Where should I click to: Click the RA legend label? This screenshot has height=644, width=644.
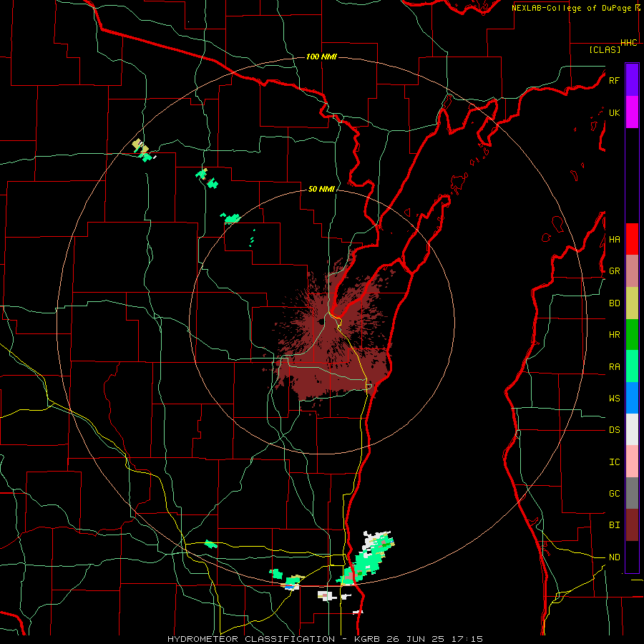[614, 367]
